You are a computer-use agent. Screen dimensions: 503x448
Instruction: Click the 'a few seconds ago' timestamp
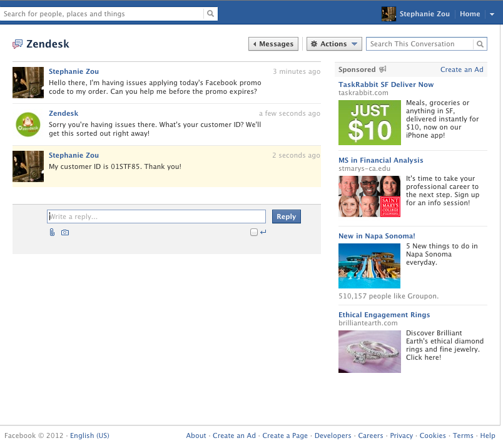[x=290, y=113]
